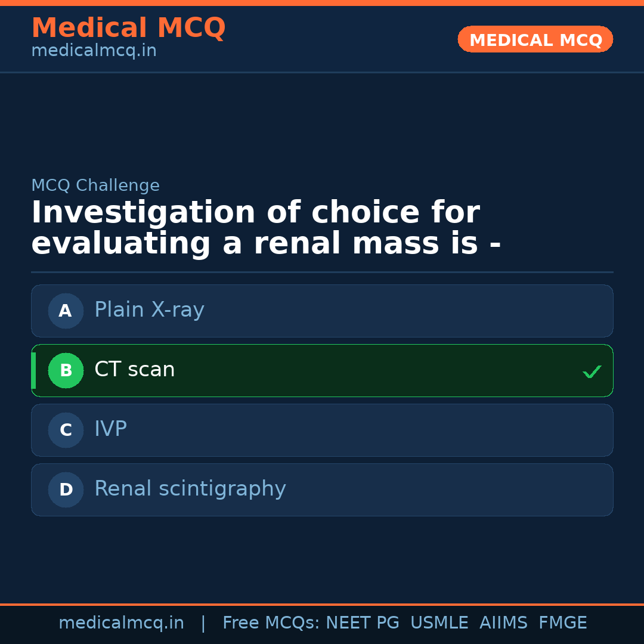Click the green accent bar beside option B
The width and height of the screenshot is (644, 644).
(33, 370)
